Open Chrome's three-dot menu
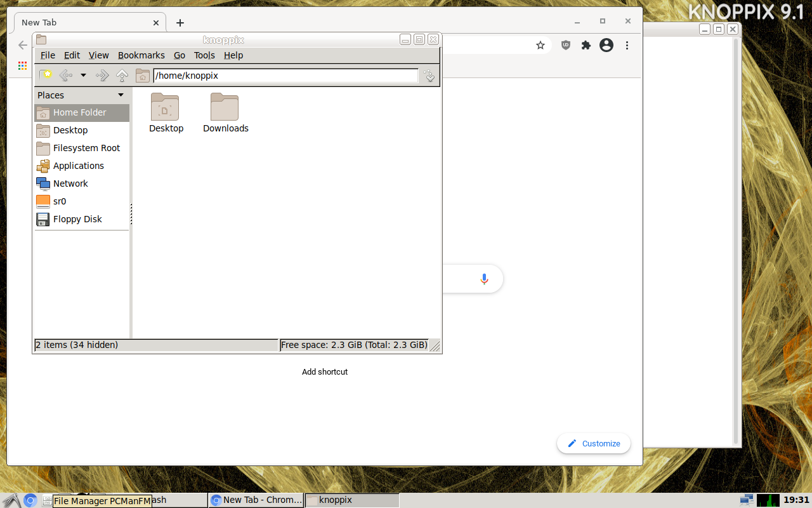Screen dimensions: 812x508 pos(627,45)
